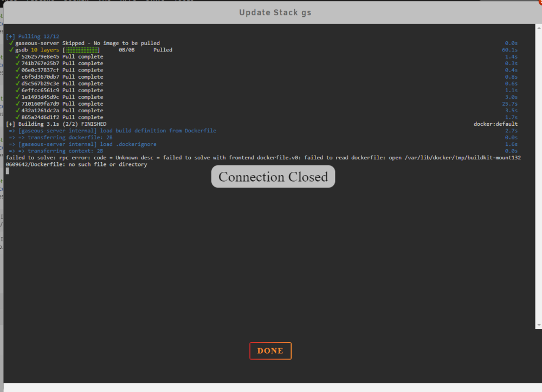542x392 pixels.
Task: Click the gsdb 10 layers line
Action: (x=91, y=50)
